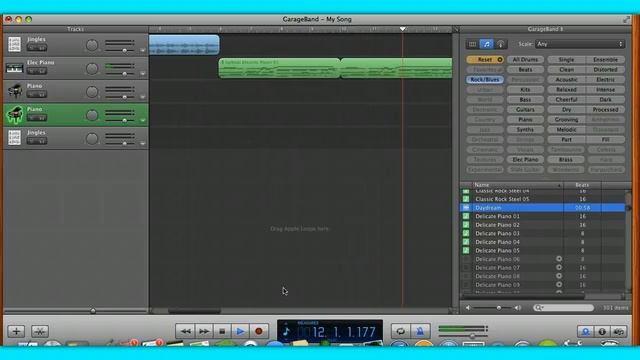
Task: Switch loop browser to podcast sounds view
Action: coord(500,44)
